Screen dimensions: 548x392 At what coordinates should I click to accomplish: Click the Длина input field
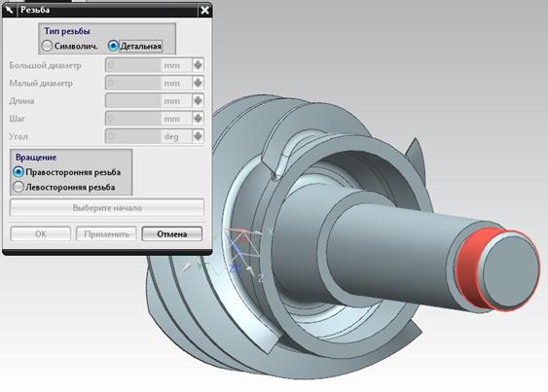[x=133, y=101]
